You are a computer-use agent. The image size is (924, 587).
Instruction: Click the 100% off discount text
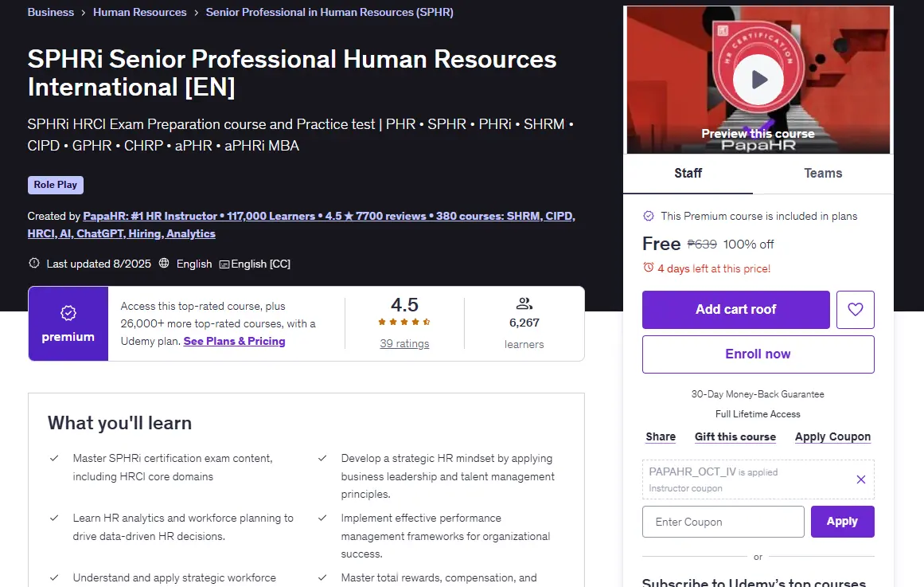pos(748,245)
